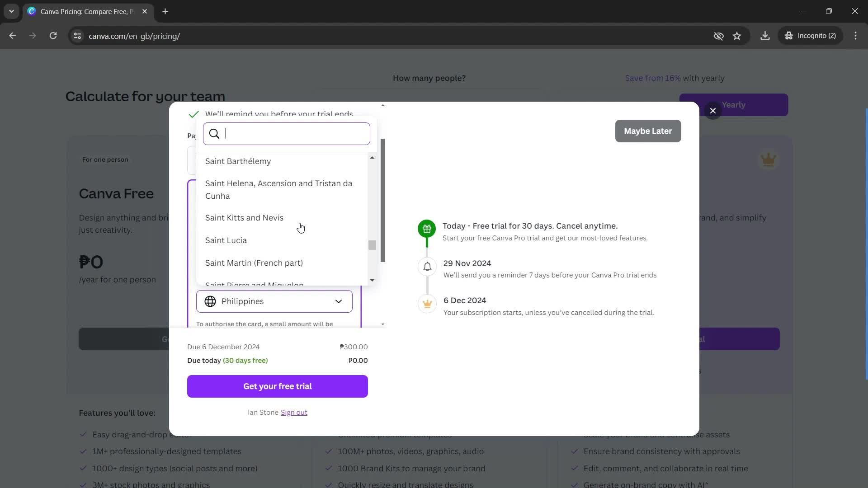Open site information icon in address bar
This screenshot has height=488, width=868.
(x=77, y=36)
